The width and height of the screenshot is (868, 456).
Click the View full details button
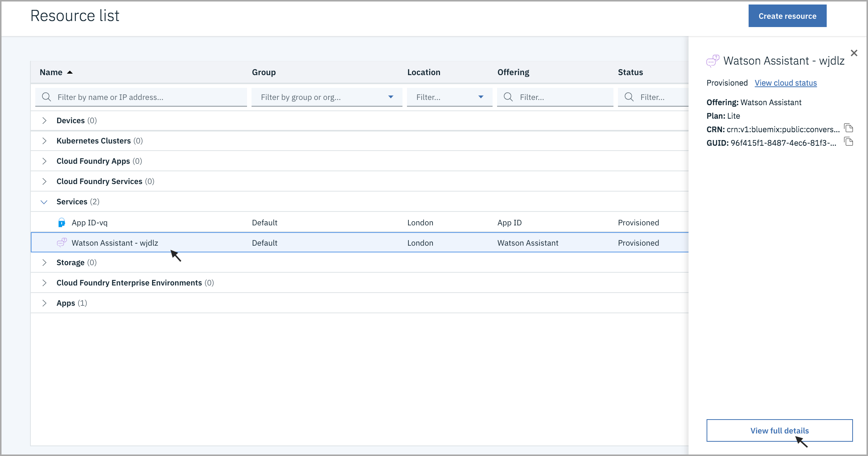coord(779,430)
